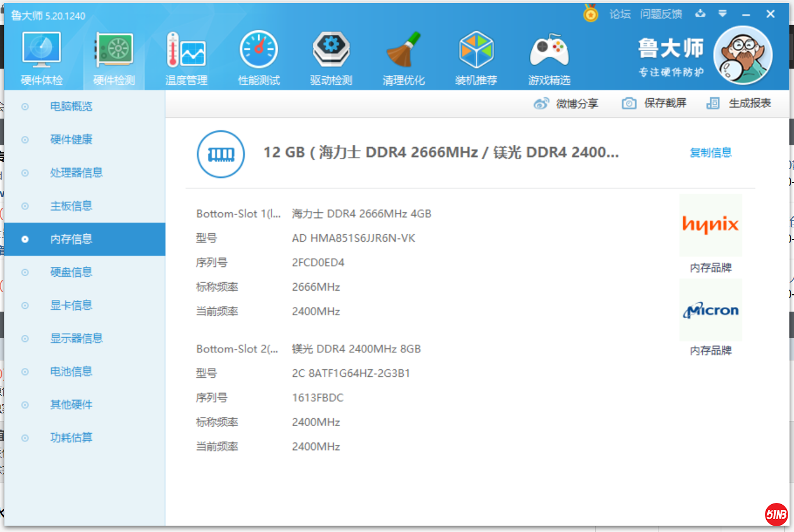Viewport: 794px width, 532px height.
Task: Select 电脑概览 in the sidebar
Action: (x=71, y=106)
